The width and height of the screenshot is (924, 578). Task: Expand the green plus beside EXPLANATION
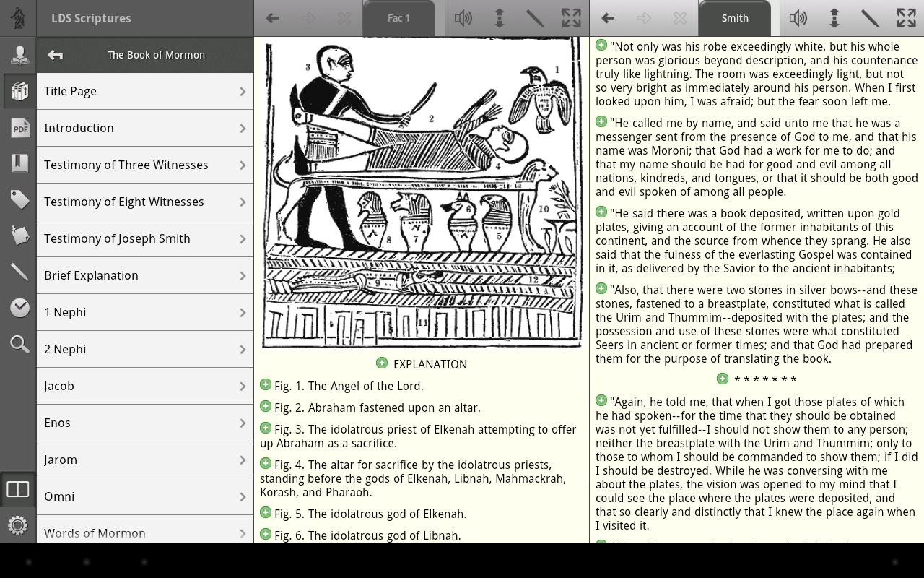coord(382,363)
